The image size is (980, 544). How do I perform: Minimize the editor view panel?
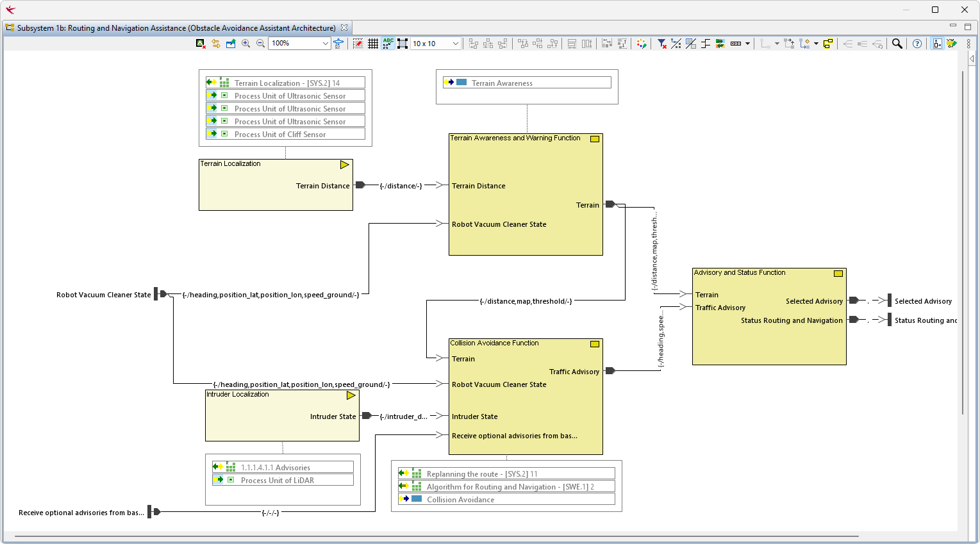click(953, 26)
